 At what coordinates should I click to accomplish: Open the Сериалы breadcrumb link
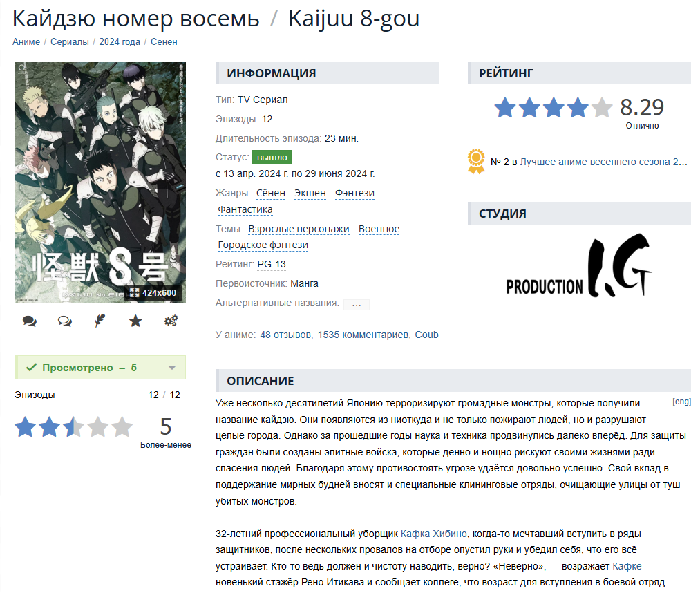tap(70, 41)
